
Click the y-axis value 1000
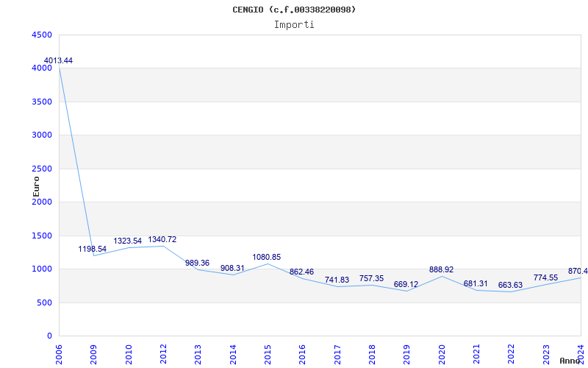click(42, 269)
